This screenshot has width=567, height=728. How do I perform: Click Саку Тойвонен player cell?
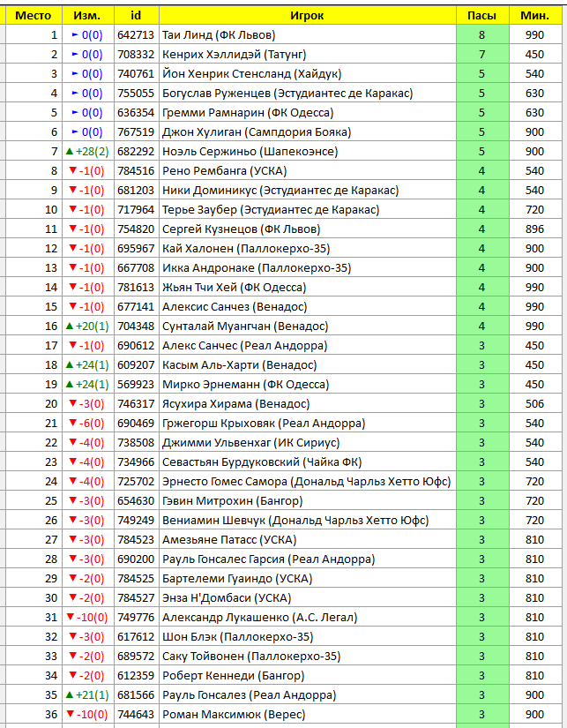(308, 657)
